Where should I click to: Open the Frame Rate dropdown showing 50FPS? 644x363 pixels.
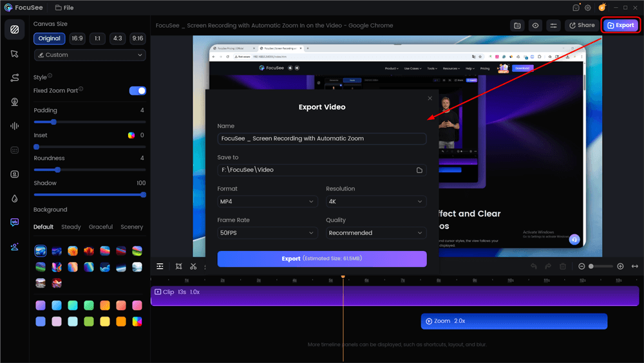click(267, 233)
